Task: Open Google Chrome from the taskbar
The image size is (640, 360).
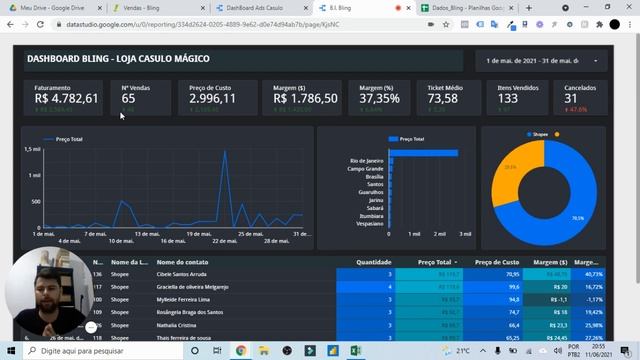Action: (240, 351)
